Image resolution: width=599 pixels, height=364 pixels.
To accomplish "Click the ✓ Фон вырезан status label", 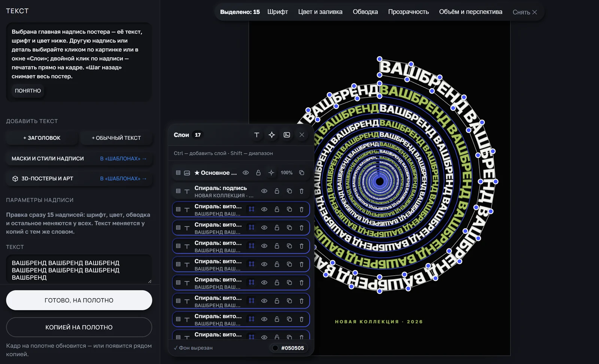I will (x=193, y=348).
